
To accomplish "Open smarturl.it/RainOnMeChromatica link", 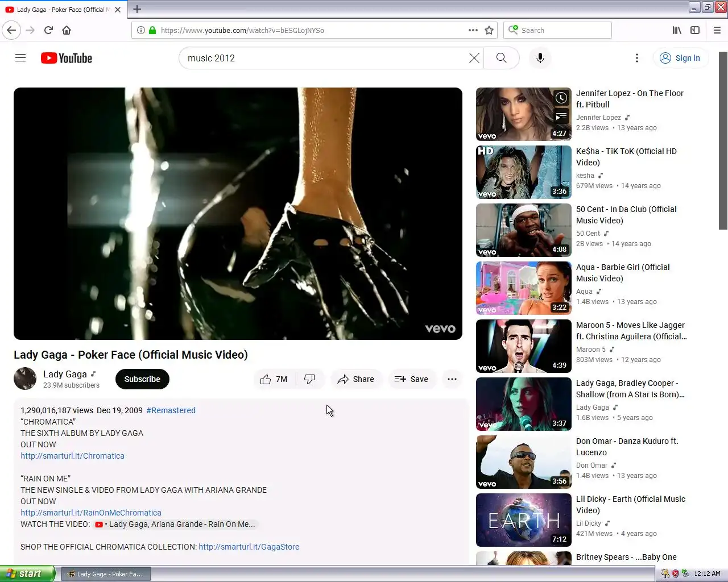I will click(91, 513).
